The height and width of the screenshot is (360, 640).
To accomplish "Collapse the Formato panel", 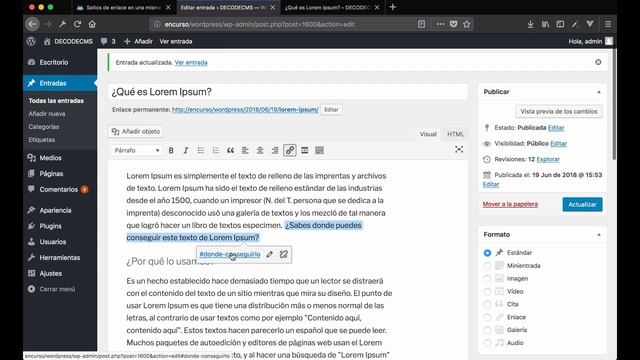I will (x=599, y=235).
